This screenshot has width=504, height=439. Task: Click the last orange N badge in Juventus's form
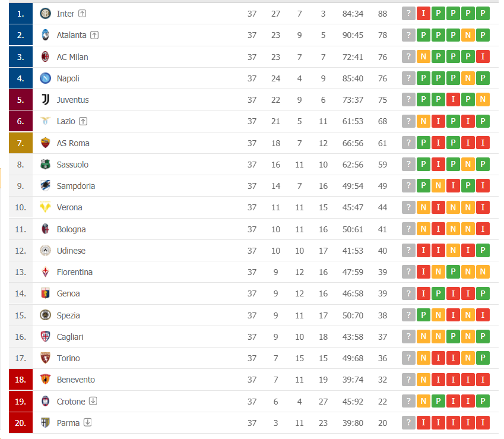pyautogui.click(x=483, y=100)
